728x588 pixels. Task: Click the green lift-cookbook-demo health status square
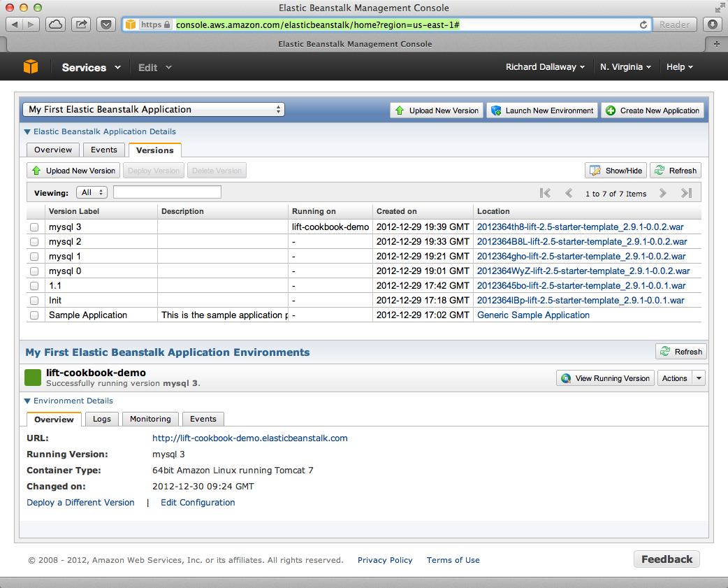33,378
